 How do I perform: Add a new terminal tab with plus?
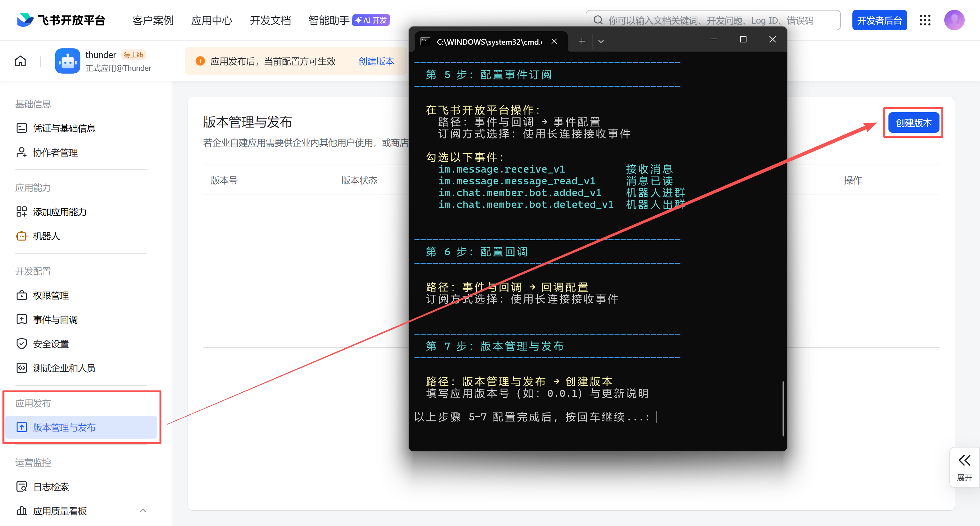coord(582,41)
